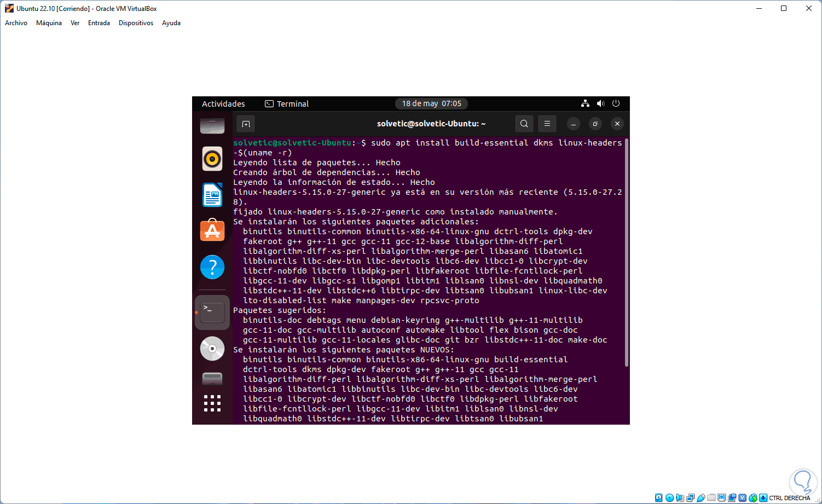Click VirtualBox optical drive status icon
822x504 pixels.
point(669,498)
